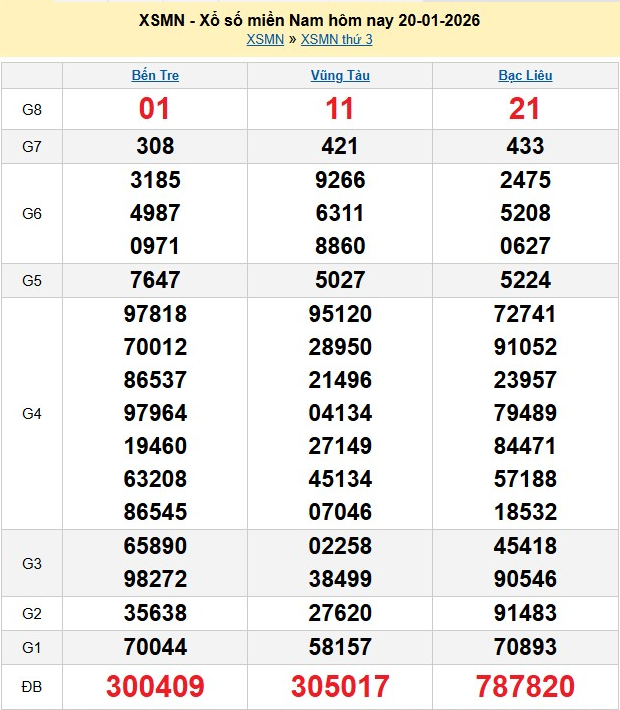Click the G8 result 11 for Vũng Tàu

point(340,109)
